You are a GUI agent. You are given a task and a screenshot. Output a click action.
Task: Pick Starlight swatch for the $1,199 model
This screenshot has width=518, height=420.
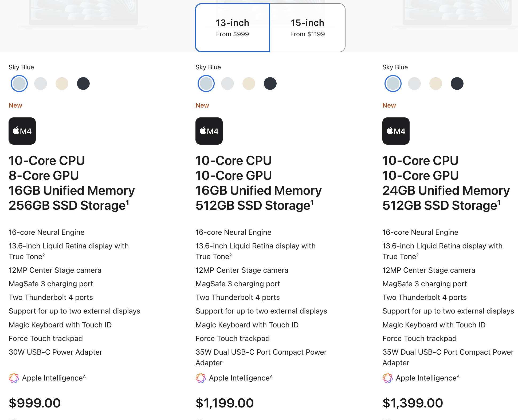coord(249,84)
